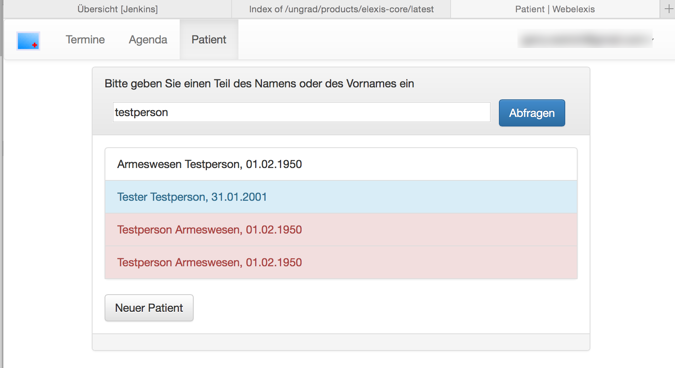
Task: Select the Patient navigation tab
Action: point(209,40)
